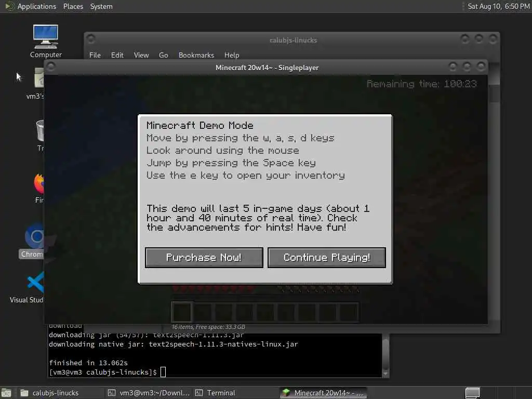This screenshot has height=399, width=532.
Task: Close the Minecraft window
Action: (481, 66)
